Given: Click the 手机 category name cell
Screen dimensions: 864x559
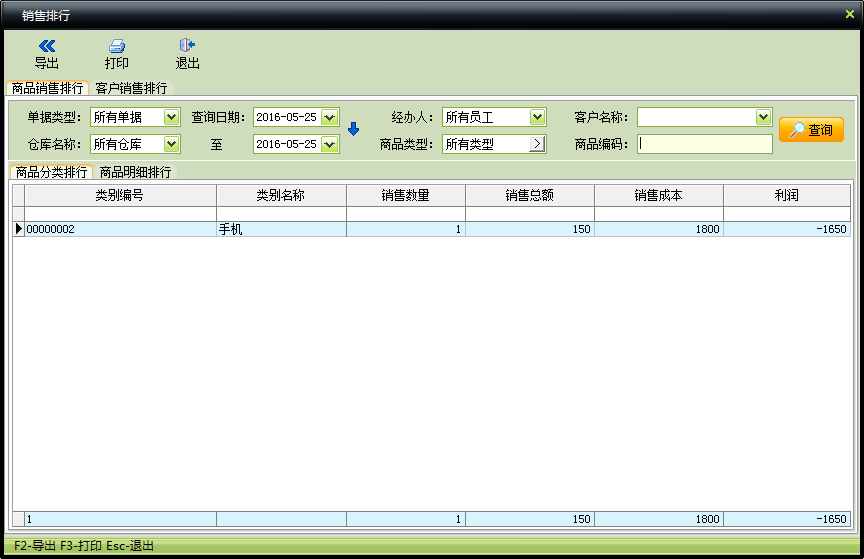Looking at the screenshot, I should 282,229.
